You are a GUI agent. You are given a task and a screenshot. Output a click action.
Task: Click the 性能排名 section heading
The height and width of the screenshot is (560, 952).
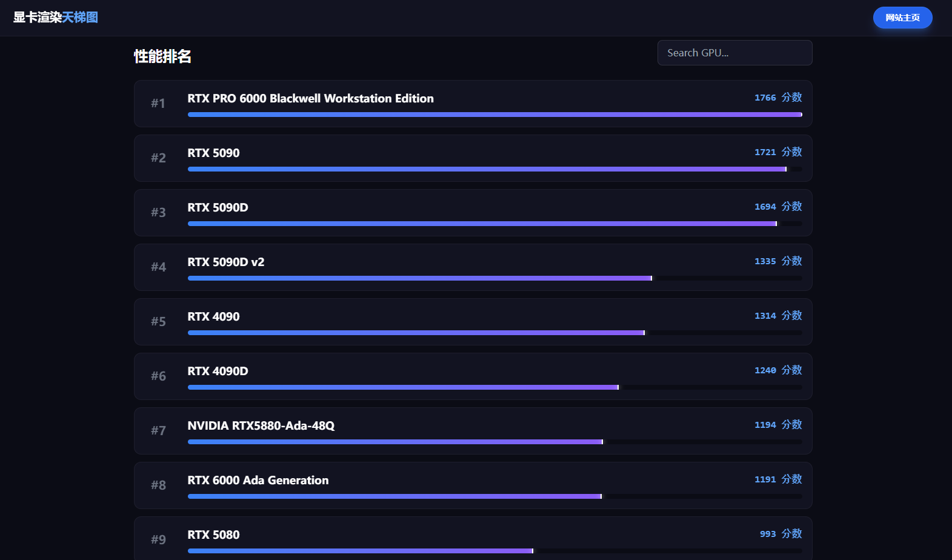tap(162, 56)
